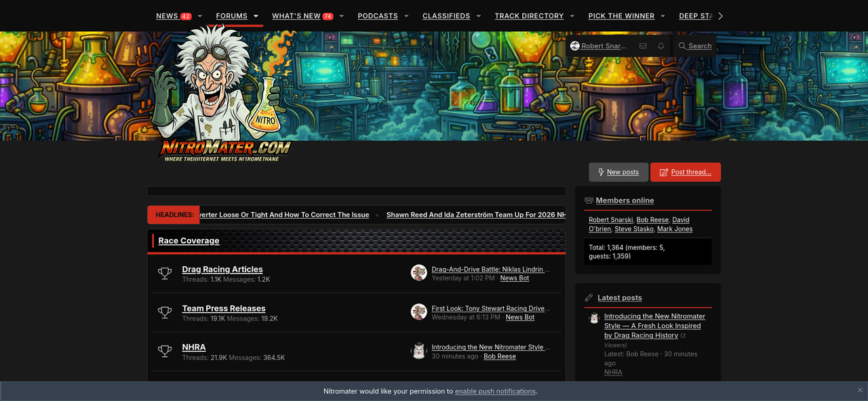Click the NHRA link in Latest posts panel
Viewport: 868px width, 401px height.
(613, 373)
